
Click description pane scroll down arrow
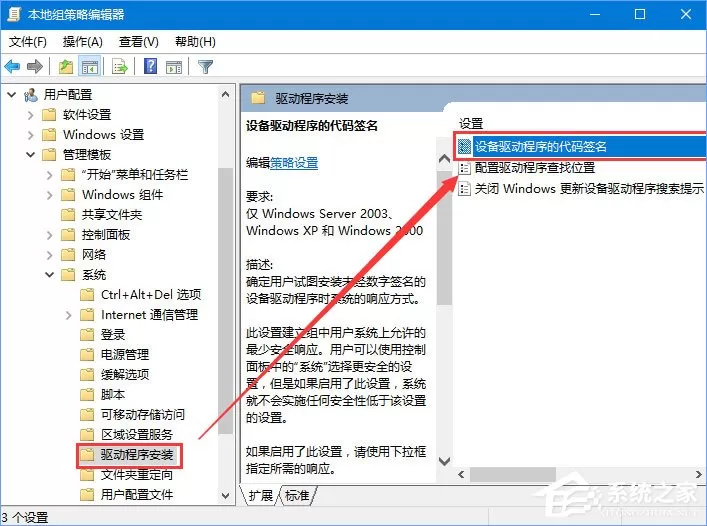(x=444, y=461)
